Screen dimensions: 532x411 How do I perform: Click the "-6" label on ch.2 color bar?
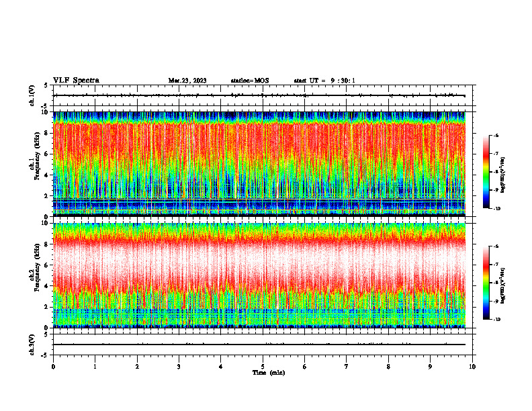496,246
